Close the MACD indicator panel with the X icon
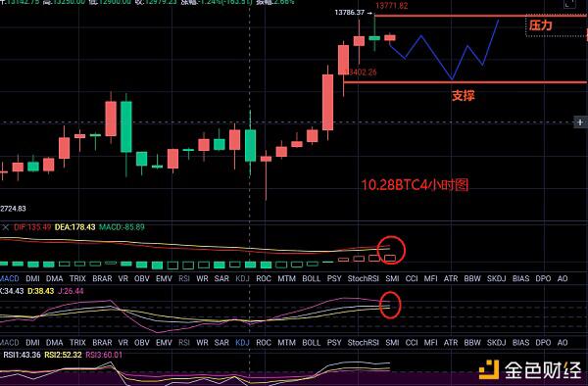588x386 pixels. 5,227
